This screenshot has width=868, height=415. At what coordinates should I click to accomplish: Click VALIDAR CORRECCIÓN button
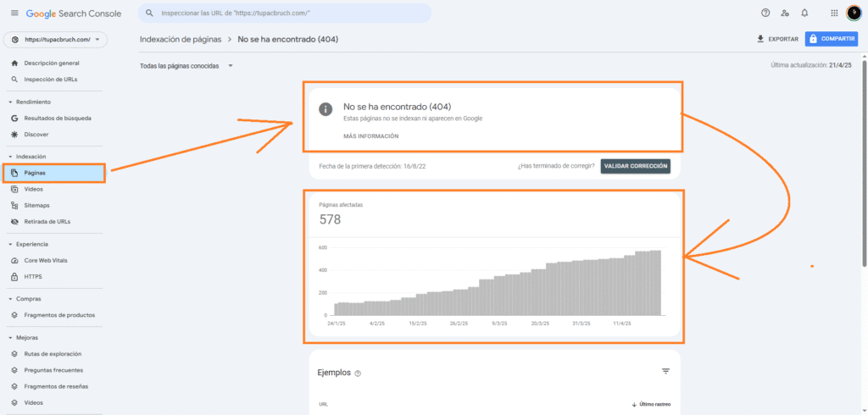[x=636, y=166]
